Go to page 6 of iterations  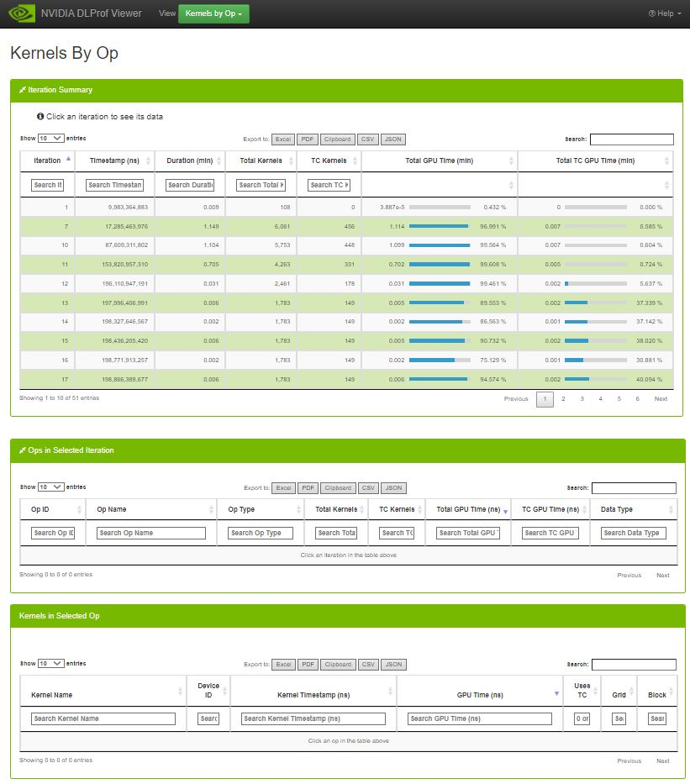point(637,399)
